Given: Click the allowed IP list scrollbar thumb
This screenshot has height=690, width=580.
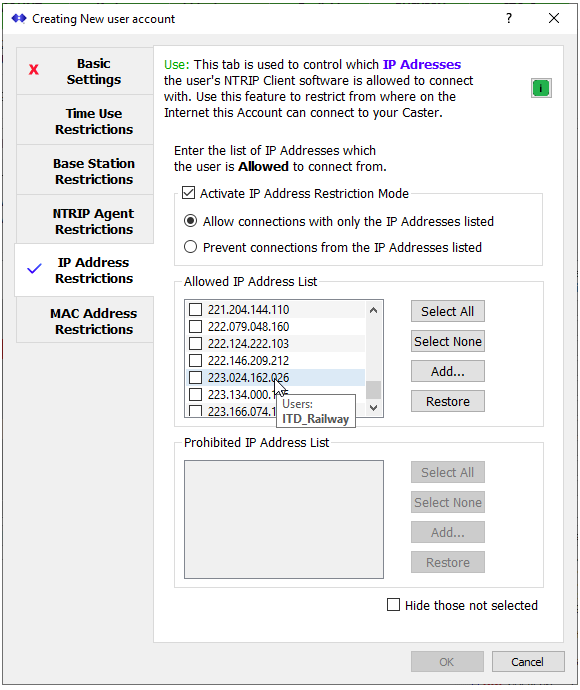Looking at the screenshot, I should point(374,389).
